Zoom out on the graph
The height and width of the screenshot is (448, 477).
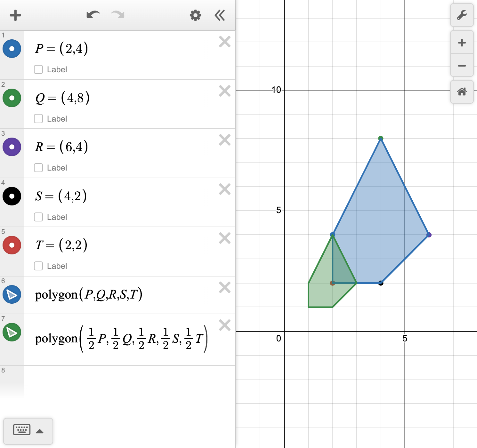pos(462,66)
